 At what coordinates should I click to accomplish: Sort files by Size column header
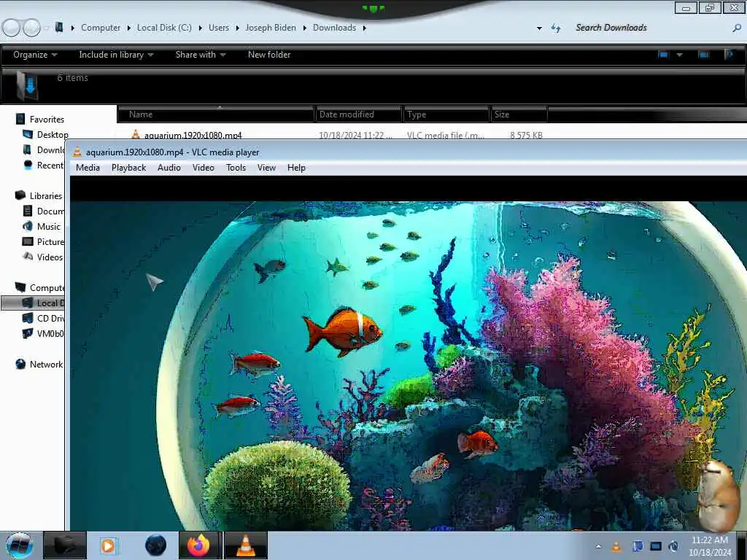pyautogui.click(x=519, y=114)
